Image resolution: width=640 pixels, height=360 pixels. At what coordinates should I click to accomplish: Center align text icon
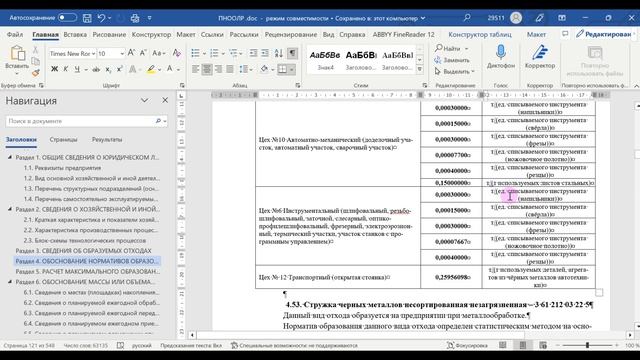207,69
